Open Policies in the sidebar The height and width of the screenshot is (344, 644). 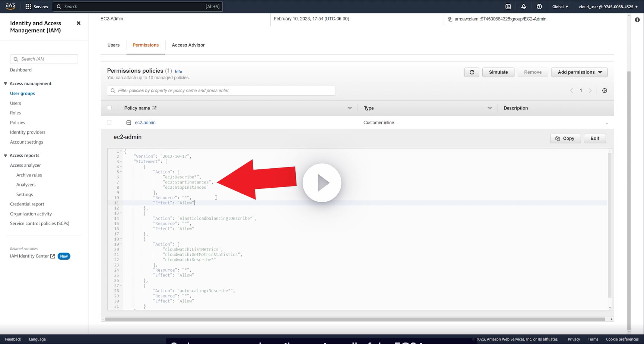[18, 122]
